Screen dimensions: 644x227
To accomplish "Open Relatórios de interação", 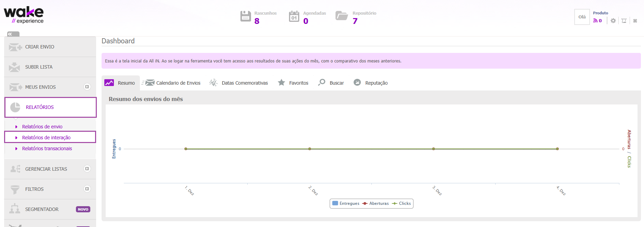I will coord(47,138).
